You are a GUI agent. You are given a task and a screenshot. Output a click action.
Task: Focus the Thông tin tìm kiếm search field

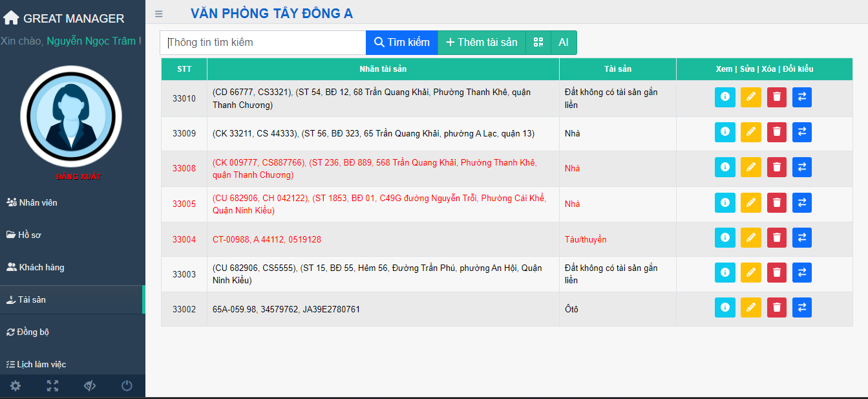coord(263,43)
